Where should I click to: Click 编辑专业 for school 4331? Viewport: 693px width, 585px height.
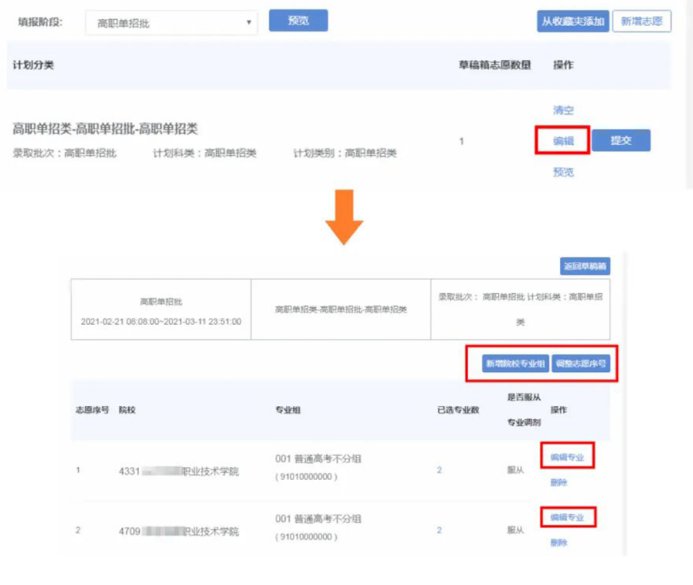566,457
